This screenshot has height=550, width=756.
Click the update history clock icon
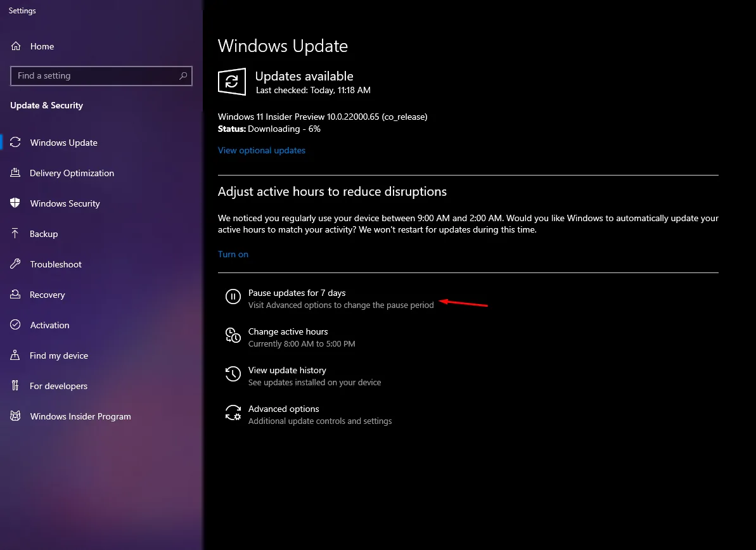[x=233, y=374]
